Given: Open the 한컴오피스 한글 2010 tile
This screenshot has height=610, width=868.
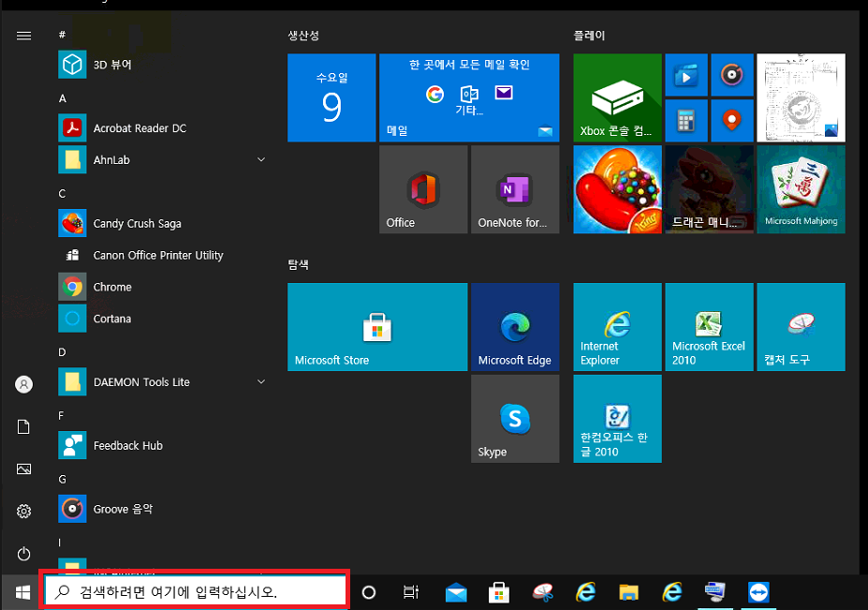Looking at the screenshot, I should click(618, 419).
